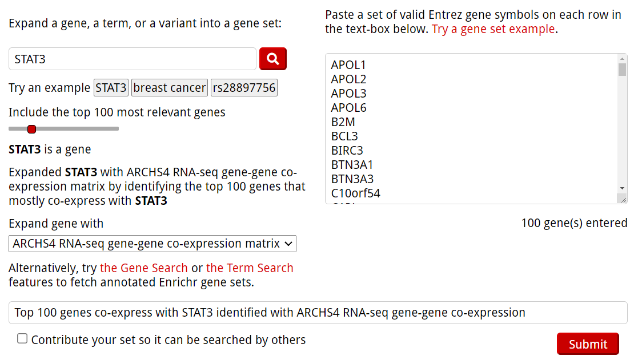Viewport: 638px width, 364px height.
Task: Click the text box resize handle
Action: (623, 199)
